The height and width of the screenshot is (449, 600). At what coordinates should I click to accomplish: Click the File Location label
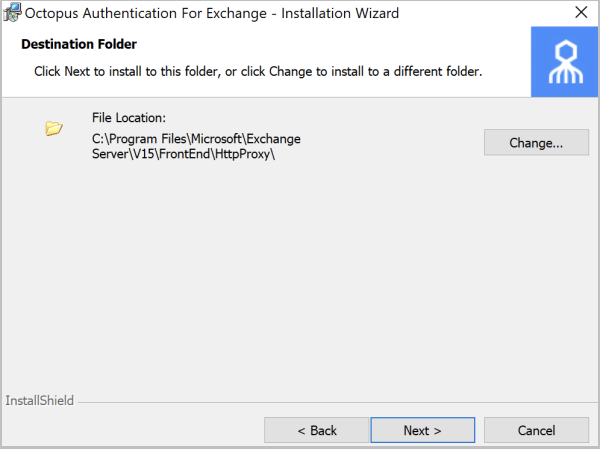[129, 118]
